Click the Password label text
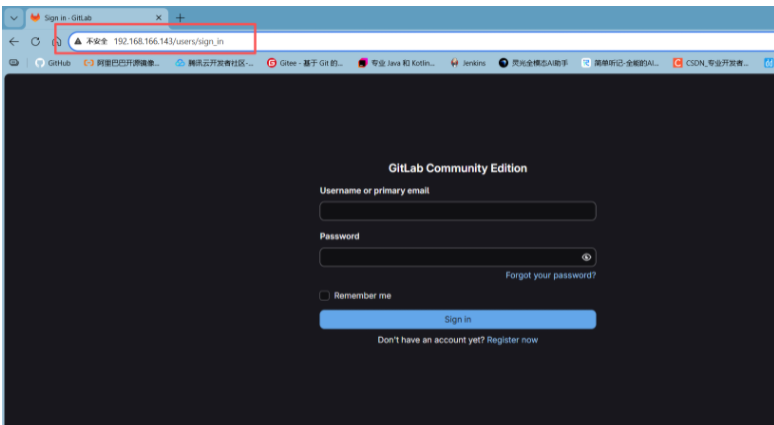Viewport: 774px width, 425px height. [x=340, y=236]
